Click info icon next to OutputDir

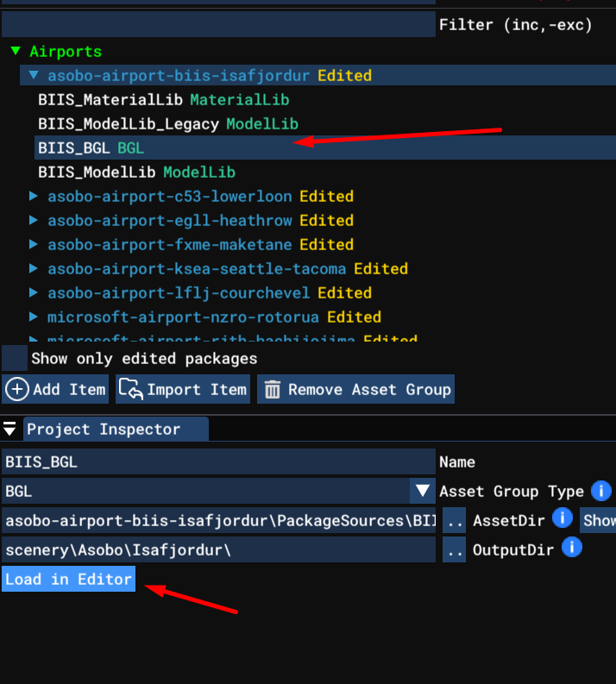click(x=571, y=548)
